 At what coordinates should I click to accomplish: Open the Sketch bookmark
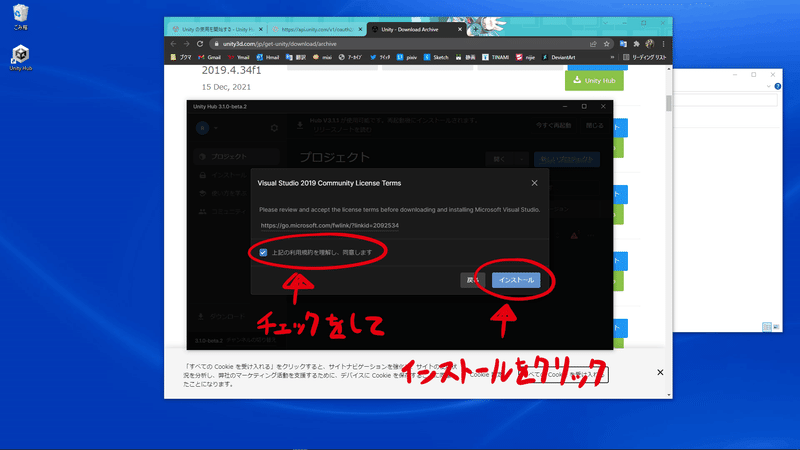tap(436, 57)
